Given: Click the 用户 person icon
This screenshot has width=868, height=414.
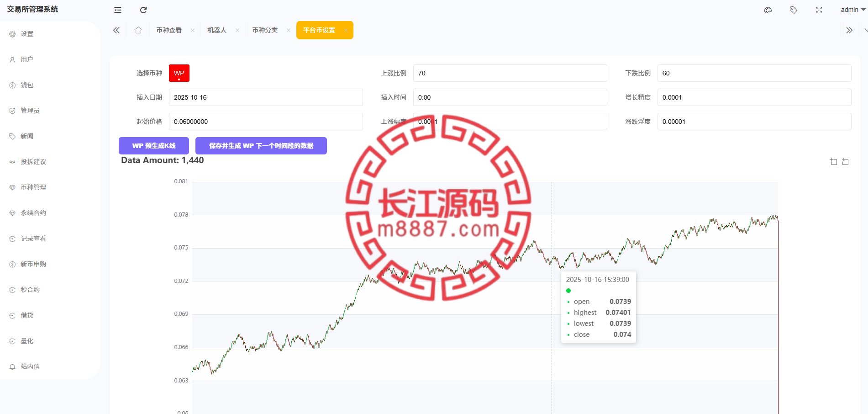Looking at the screenshot, I should 12,60.
